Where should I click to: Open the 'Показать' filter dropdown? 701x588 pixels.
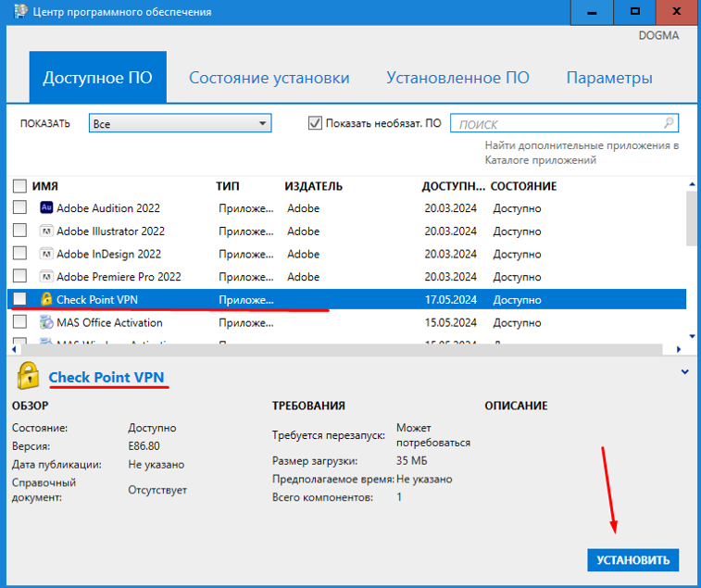tap(180, 123)
